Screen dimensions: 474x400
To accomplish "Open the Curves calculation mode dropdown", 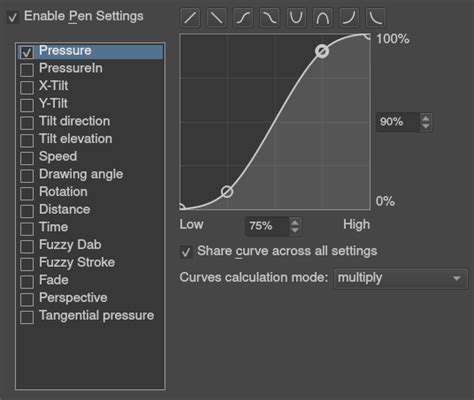I will click(x=401, y=278).
